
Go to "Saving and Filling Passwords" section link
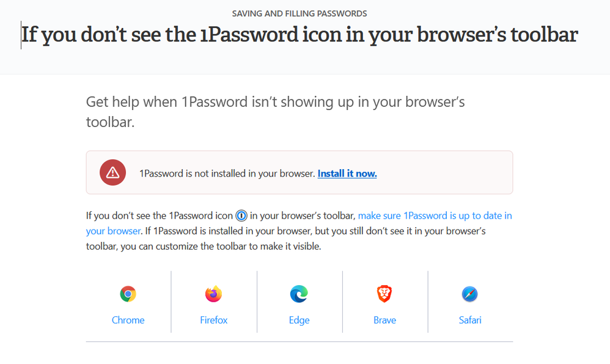point(299,13)
